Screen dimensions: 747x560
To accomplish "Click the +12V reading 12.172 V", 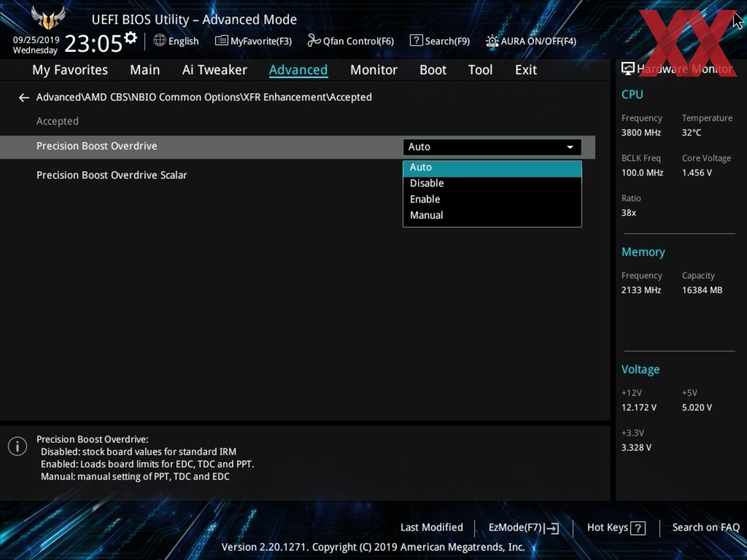I will [x=639, y=407].
